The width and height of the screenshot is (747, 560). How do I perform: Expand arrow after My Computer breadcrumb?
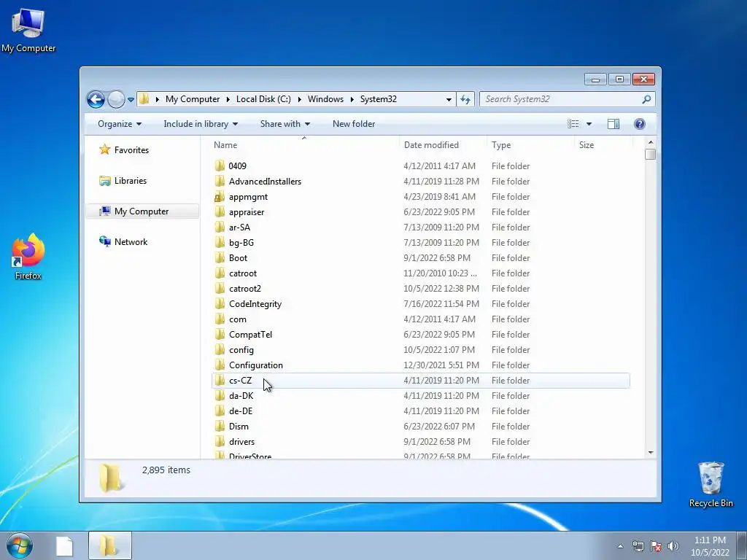pos(228,99)
